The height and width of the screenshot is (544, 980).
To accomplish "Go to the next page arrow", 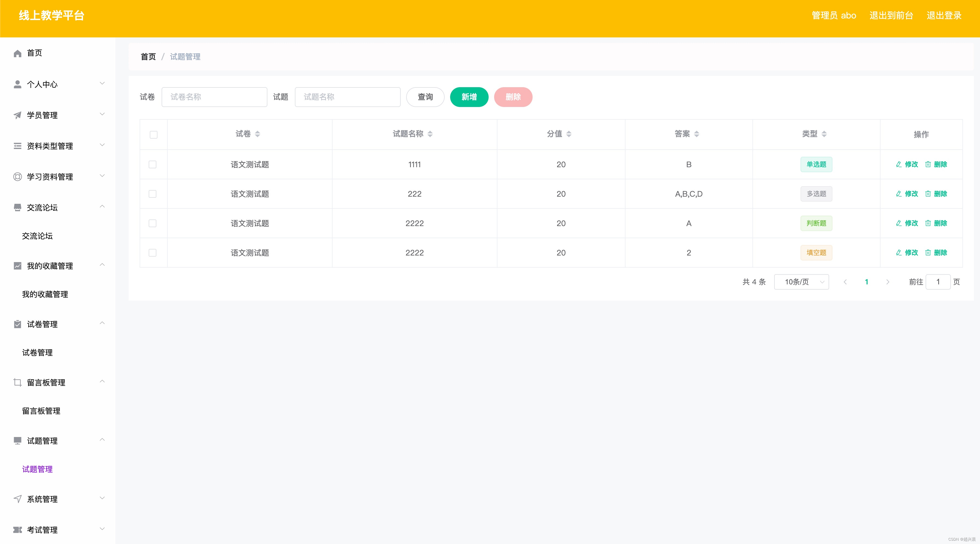I will [888, 282].
